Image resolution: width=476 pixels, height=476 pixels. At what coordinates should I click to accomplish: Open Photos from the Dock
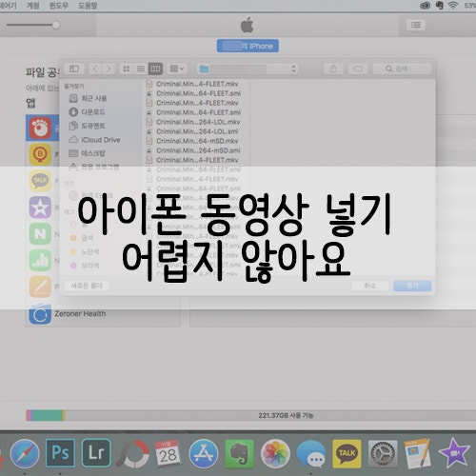point(275,454)
